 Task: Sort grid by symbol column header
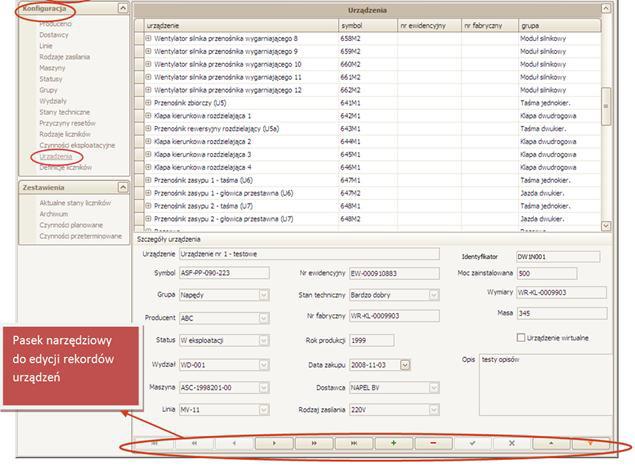[368, 26]
